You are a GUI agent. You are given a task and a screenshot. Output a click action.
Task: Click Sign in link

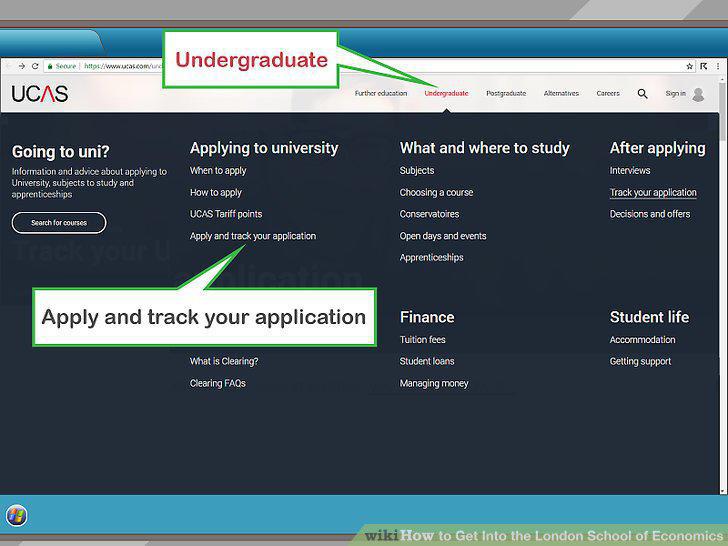675,93
